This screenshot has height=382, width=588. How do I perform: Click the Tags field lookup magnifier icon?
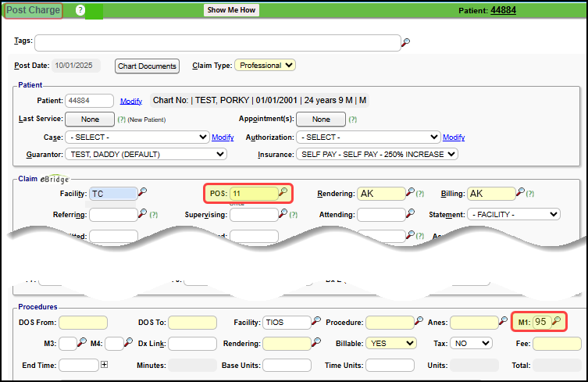click(405, 42)
